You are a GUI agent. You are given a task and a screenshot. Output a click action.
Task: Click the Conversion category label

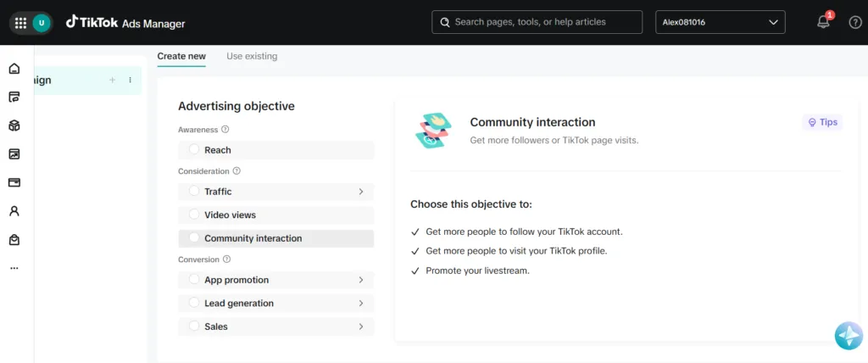[198, 260]
